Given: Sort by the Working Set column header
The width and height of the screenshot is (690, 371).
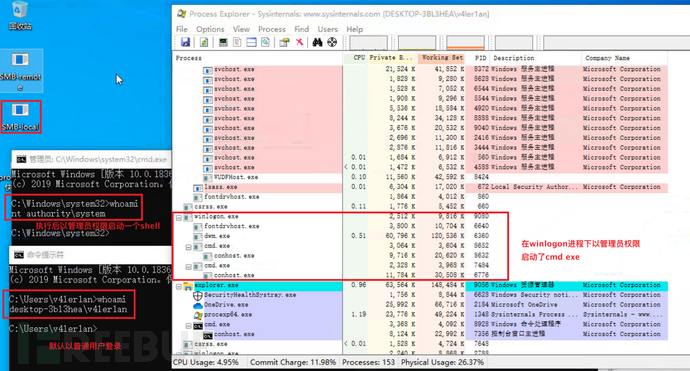Looking at the screenshot, I should (x=441, y=58).
